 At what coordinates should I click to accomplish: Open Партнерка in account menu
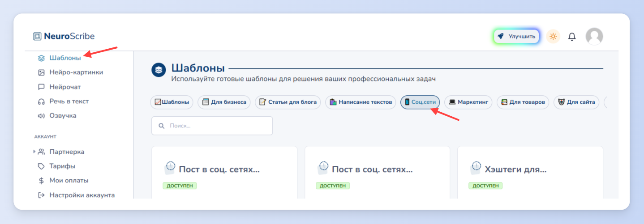point(67,152)
